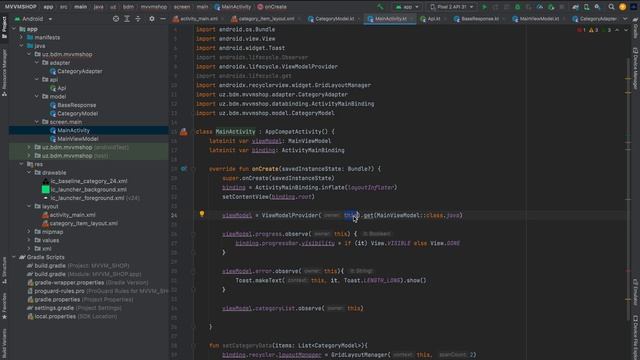This screenshot has height=360, width=640.
Task: Collapse all in the Project panel
Action: click(138, 19)
